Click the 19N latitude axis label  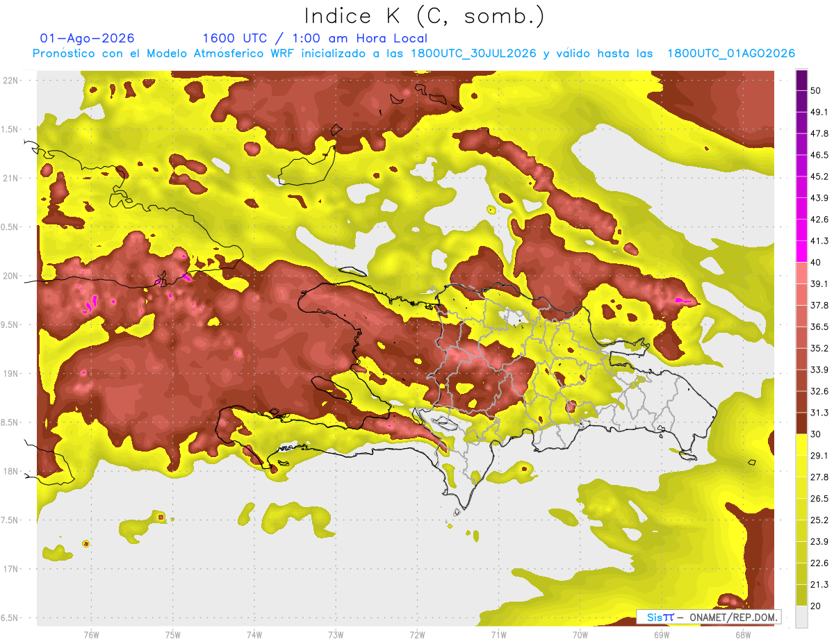(10, 373)
